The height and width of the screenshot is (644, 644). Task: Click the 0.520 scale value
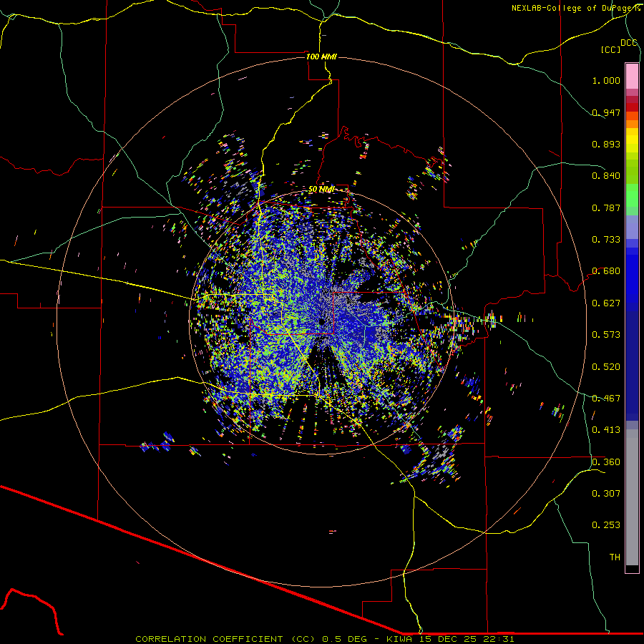pyautogui.click(x=606, y=367)
